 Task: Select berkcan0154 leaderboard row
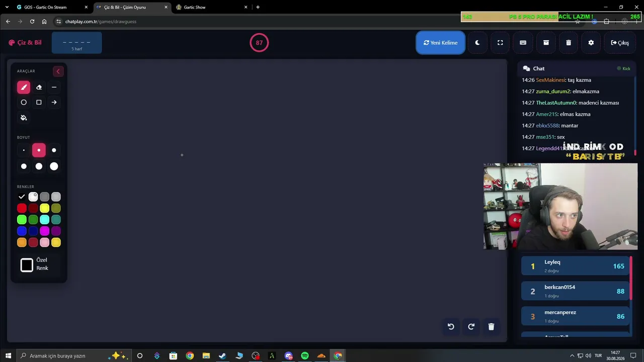576,291
